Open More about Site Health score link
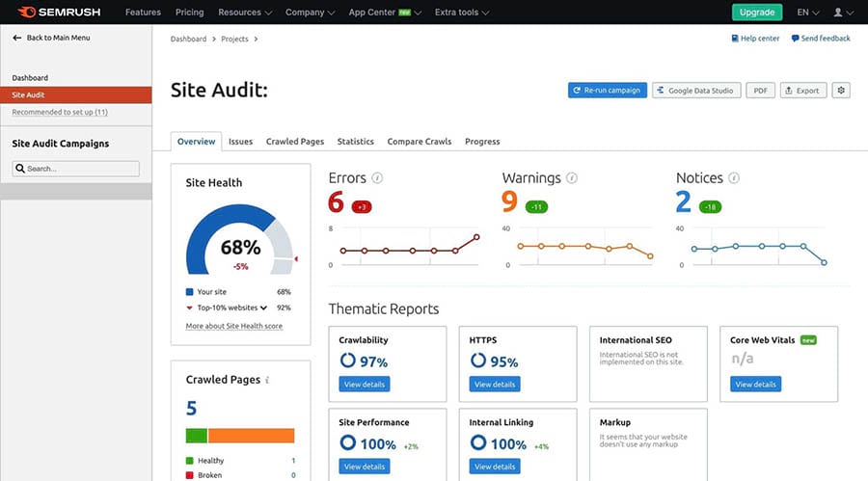The width and height of the screenshot is (868, 481). pos(233,326)
